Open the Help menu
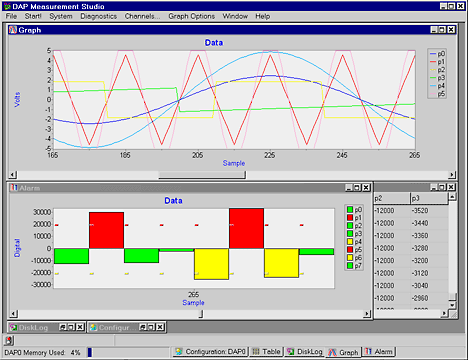Viewport: 468px width, 360px height. pos(263,16)
